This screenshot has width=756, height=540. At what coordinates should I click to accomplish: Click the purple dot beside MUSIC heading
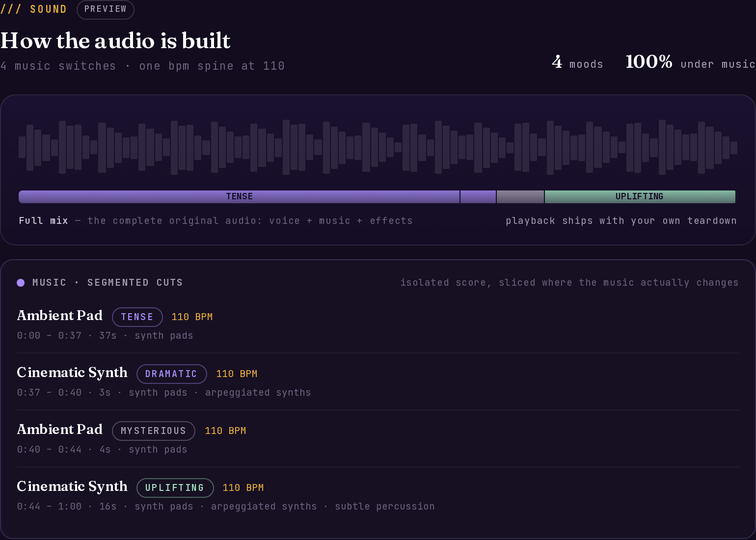tap(21, 283)
